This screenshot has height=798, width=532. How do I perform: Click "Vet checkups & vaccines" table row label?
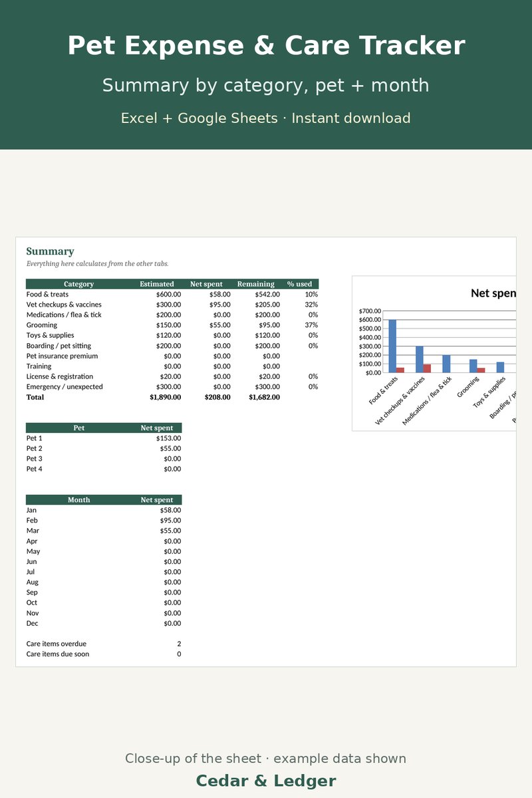click(x=64, y=305)
